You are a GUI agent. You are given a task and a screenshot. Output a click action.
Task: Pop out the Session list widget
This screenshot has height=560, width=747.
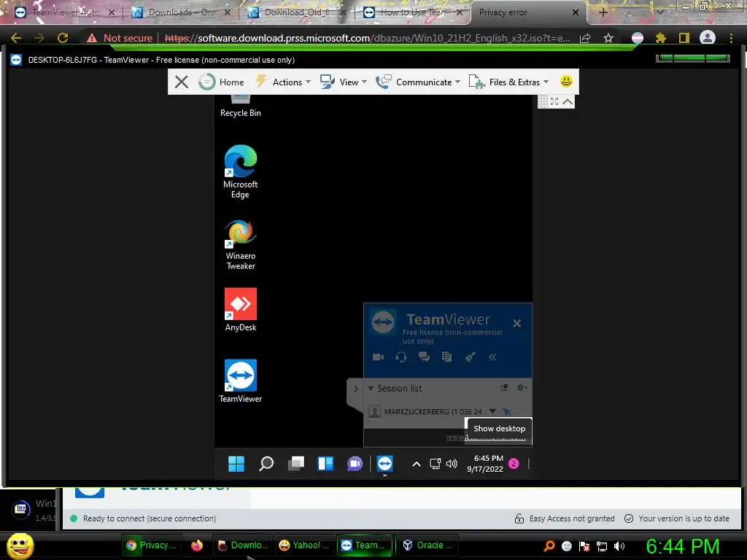tap(504, 388)
